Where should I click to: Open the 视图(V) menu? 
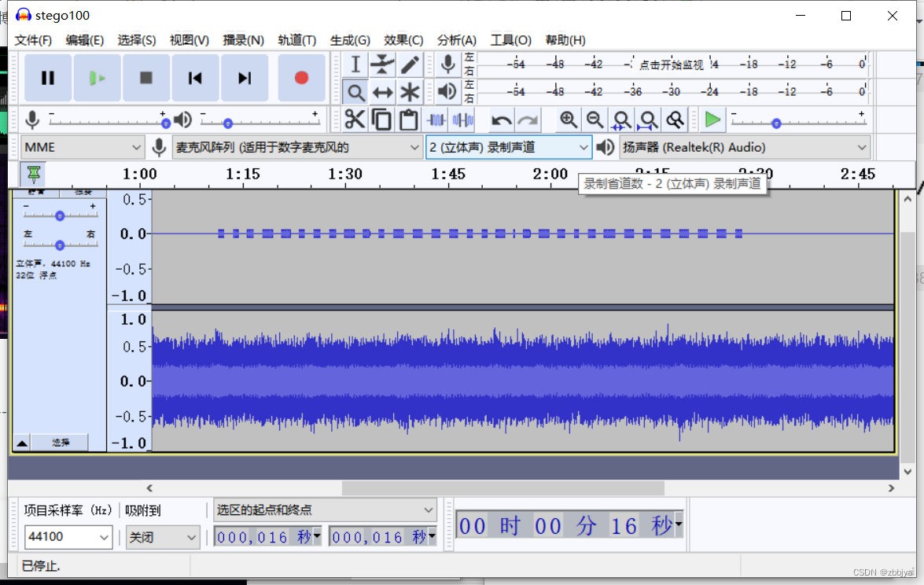coord(190,40)
